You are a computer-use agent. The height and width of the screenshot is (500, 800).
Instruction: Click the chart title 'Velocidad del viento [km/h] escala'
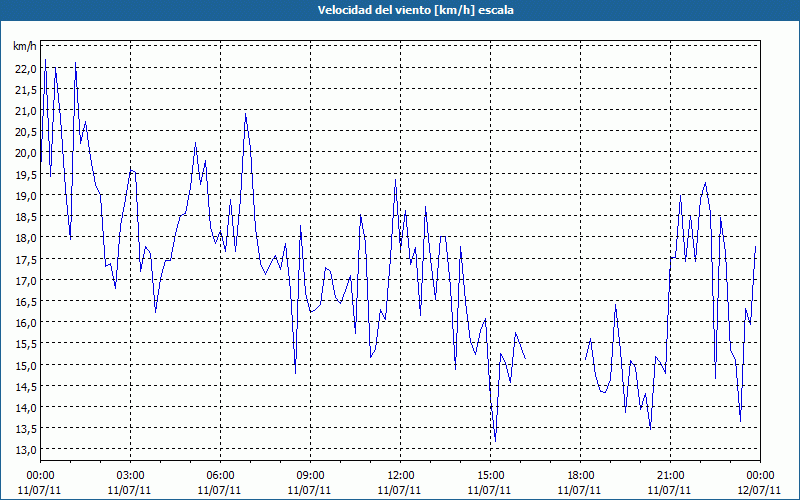(415, 10)
